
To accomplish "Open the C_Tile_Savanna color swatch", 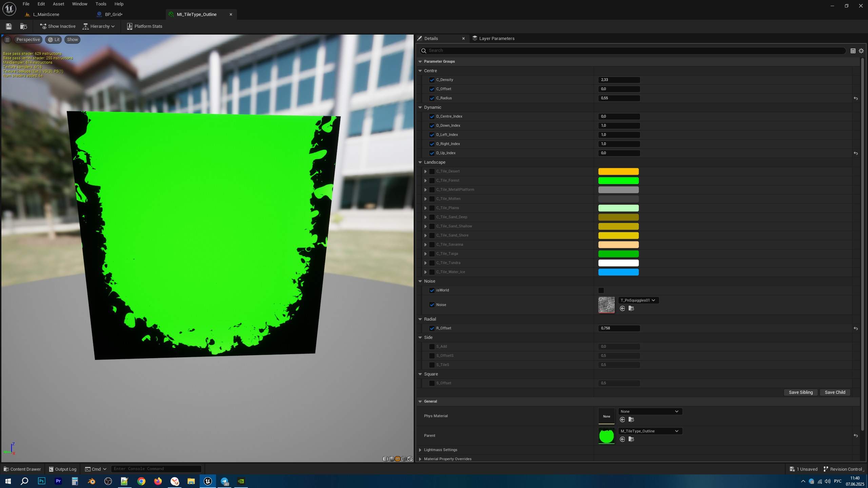I will click(618, 245).
